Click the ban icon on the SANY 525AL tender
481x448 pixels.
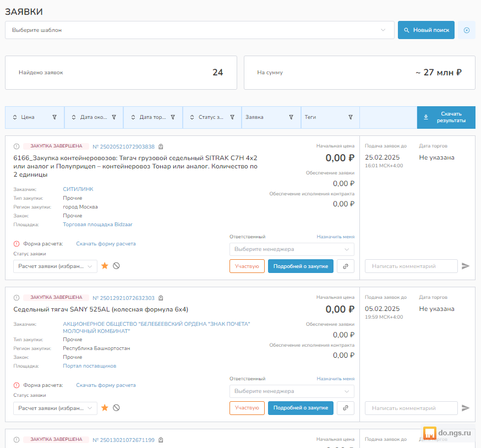116,408
